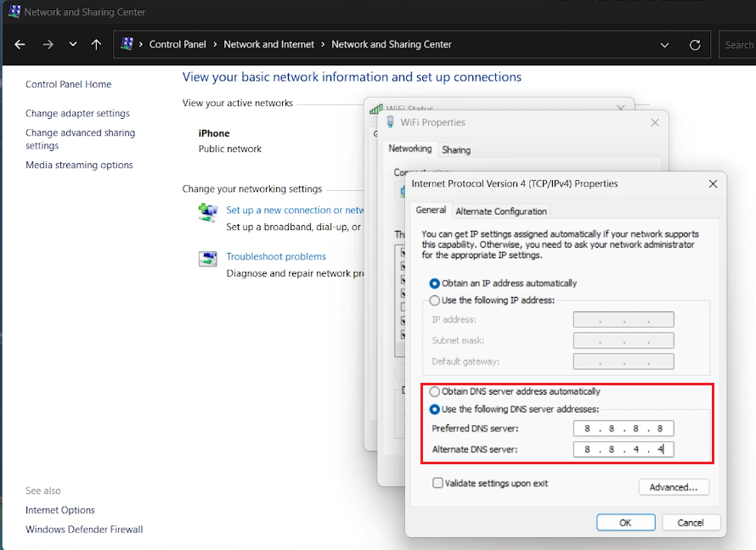The image size is (756, 550).
Task: Click the Control Panel icon in address bar
Action: [127, 44]
